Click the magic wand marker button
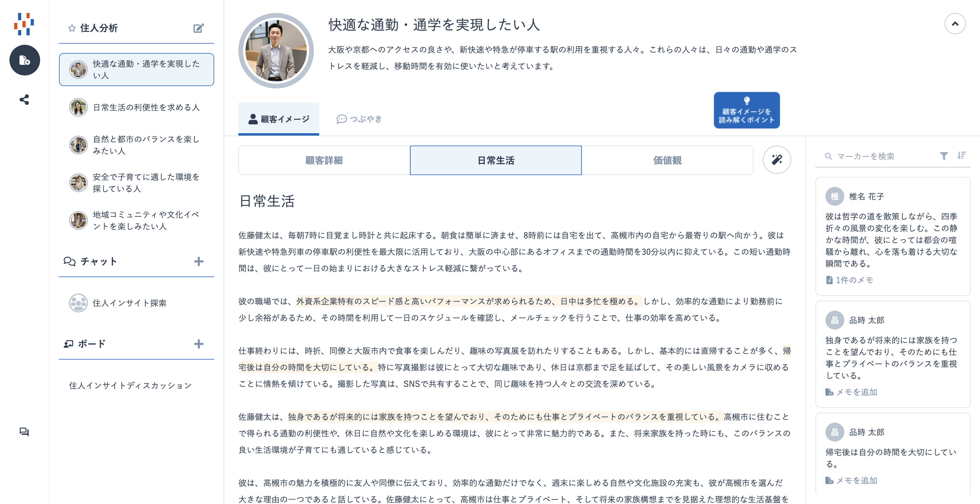The width and height of the screenshot is (980, 504). pos(777,160)
